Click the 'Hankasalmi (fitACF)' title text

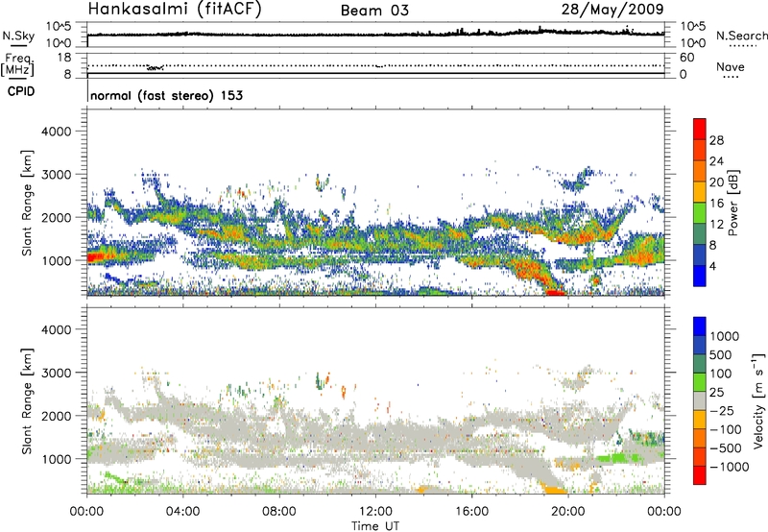175,9
